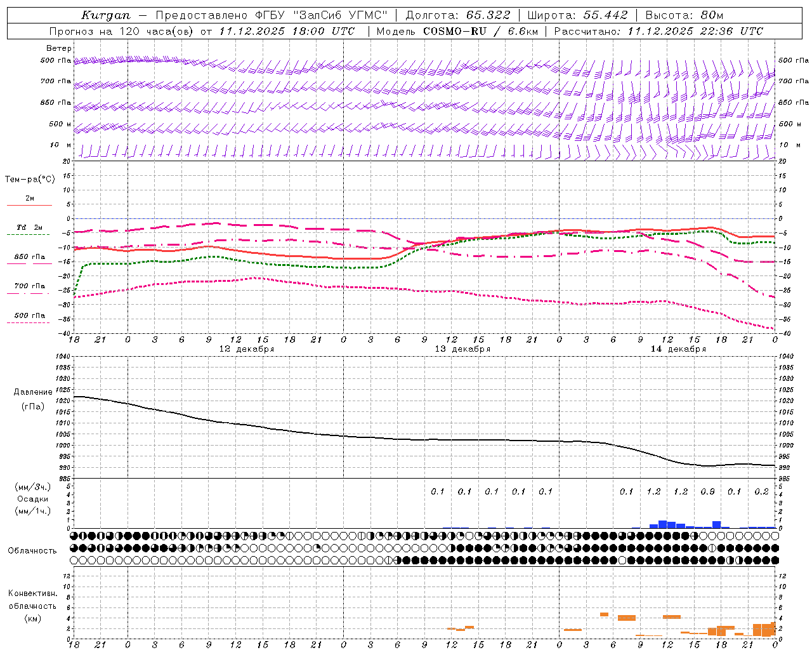Click the "(км)" convective cloud unit label

coord(33,618)
